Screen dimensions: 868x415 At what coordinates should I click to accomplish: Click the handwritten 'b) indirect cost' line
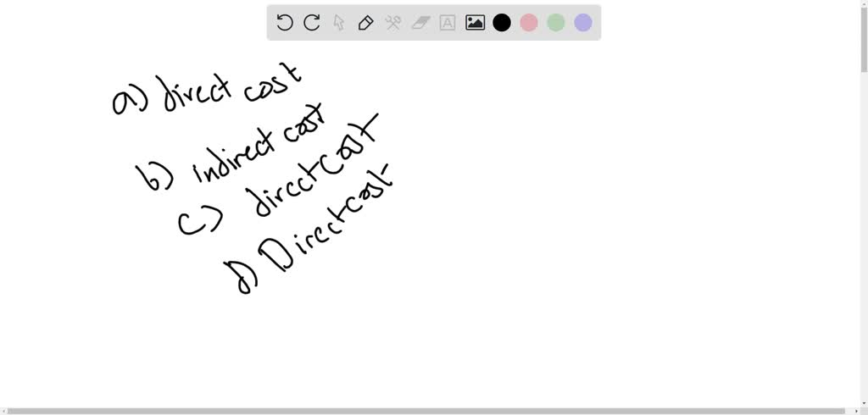click(232, 148)
